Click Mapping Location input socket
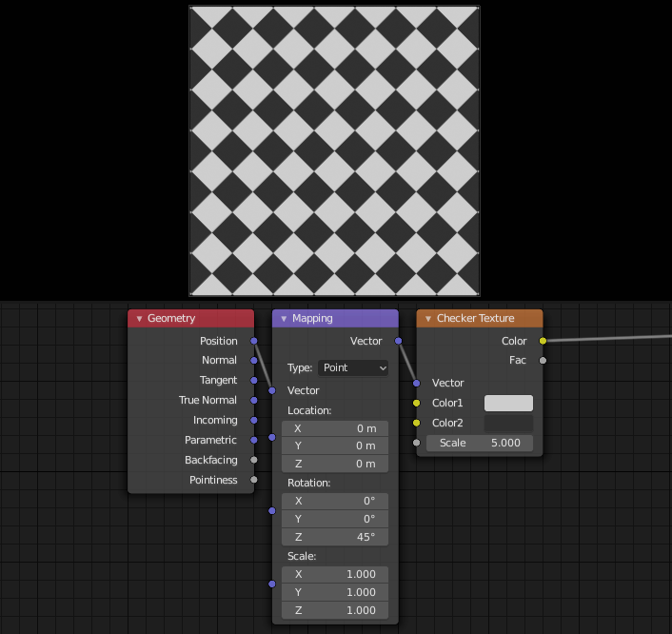The image size is (672, 634). pos(272,437)
